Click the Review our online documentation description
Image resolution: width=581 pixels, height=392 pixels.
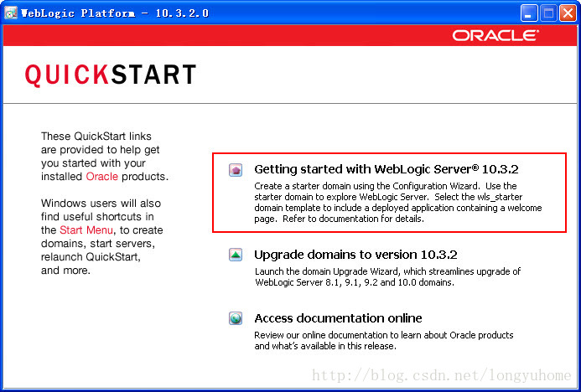coord(384,341)
